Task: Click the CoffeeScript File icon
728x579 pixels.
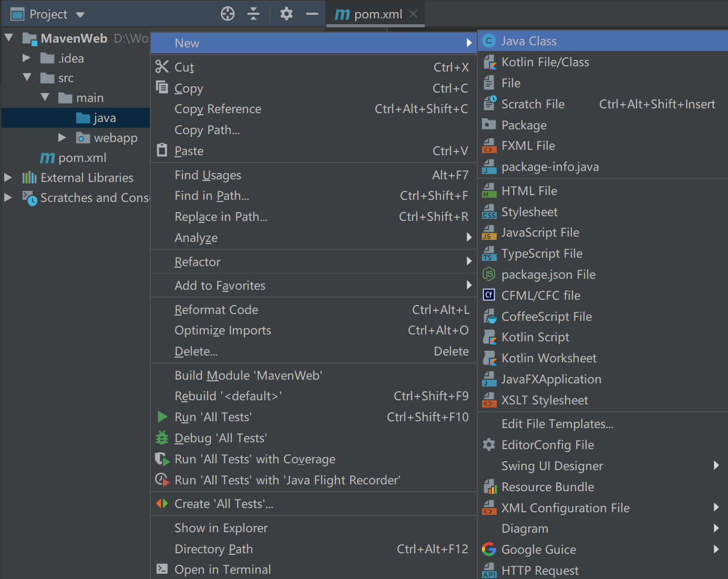Action: [489, 316]
